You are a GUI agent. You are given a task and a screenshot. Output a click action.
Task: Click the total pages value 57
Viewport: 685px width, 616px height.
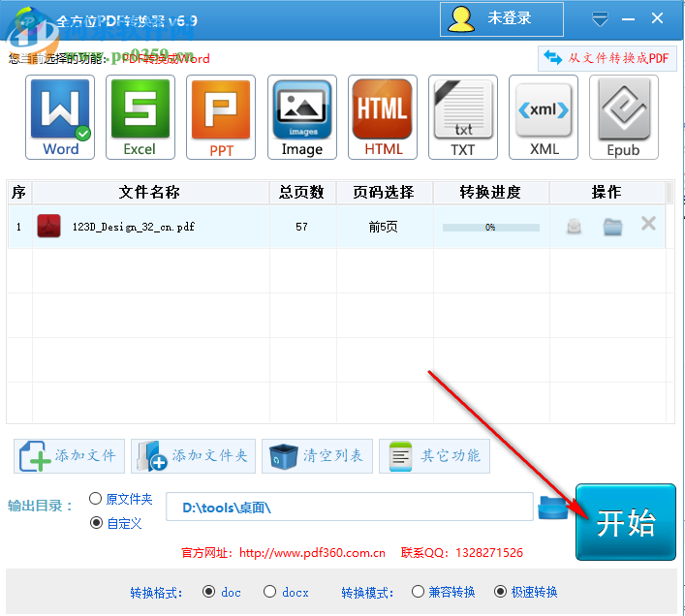(301, 227)
